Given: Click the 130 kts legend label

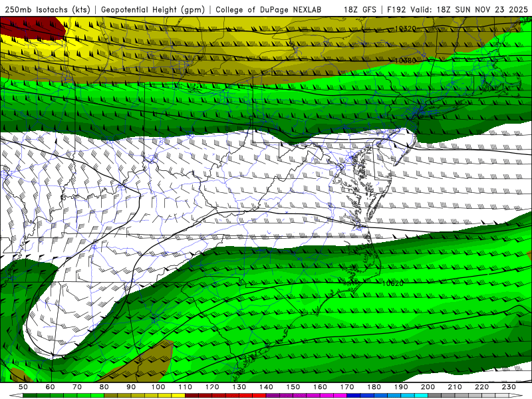Looking at the screenshot, I should [239, 387].
